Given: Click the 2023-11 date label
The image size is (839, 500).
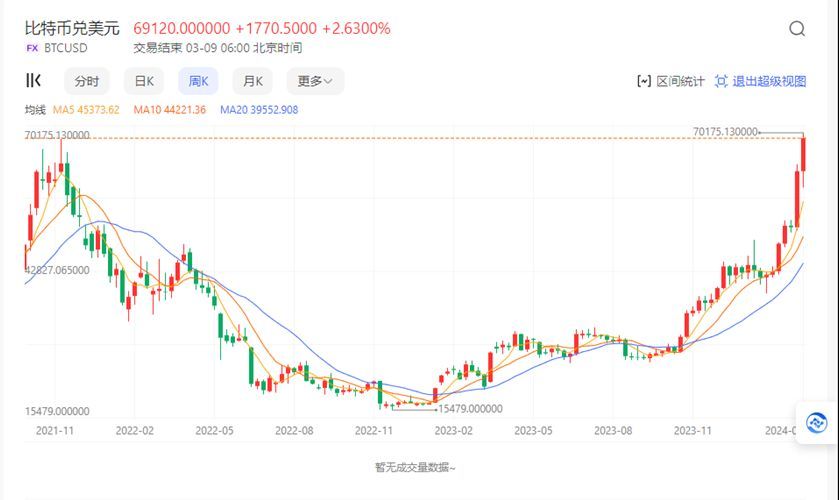Looking at the screenshot, I should coord(693,430).
